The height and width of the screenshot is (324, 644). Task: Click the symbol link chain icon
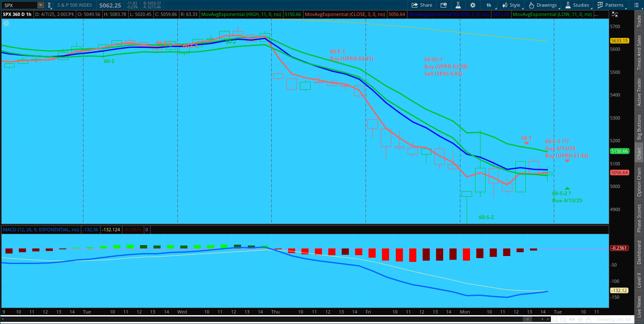tap(49, 5)
